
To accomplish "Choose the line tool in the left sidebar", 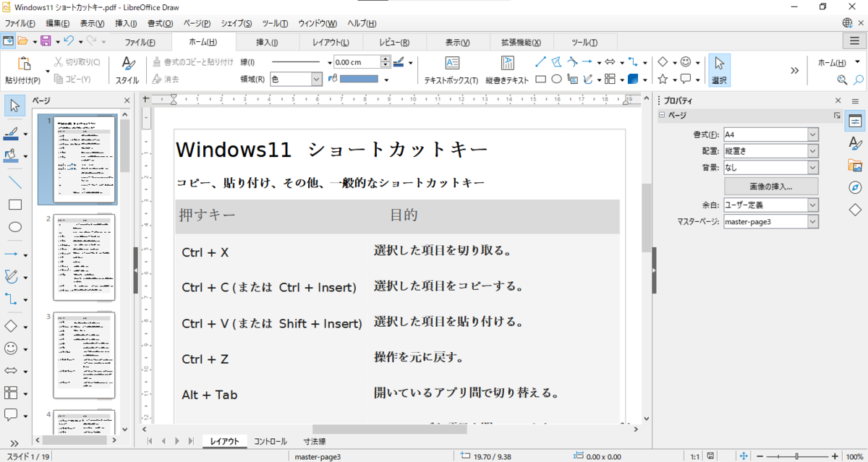I will [14, 181].
